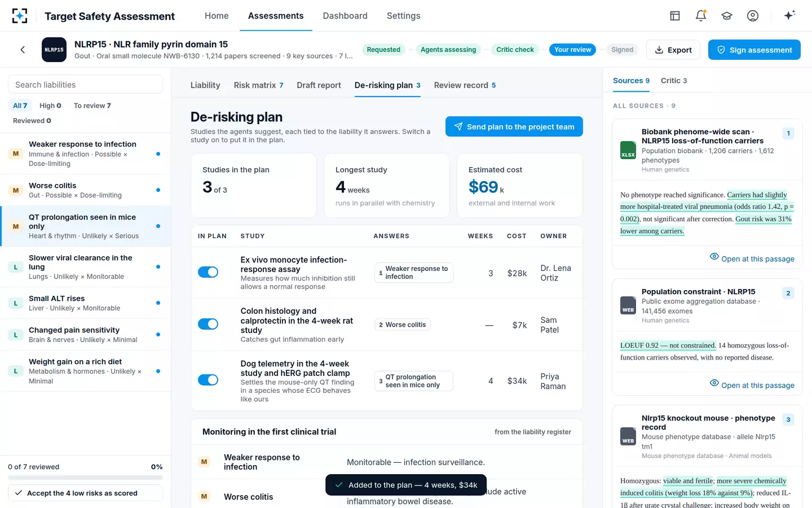
Task: Select Slower viral clearance in the lung liability
Action: [85, 266]
